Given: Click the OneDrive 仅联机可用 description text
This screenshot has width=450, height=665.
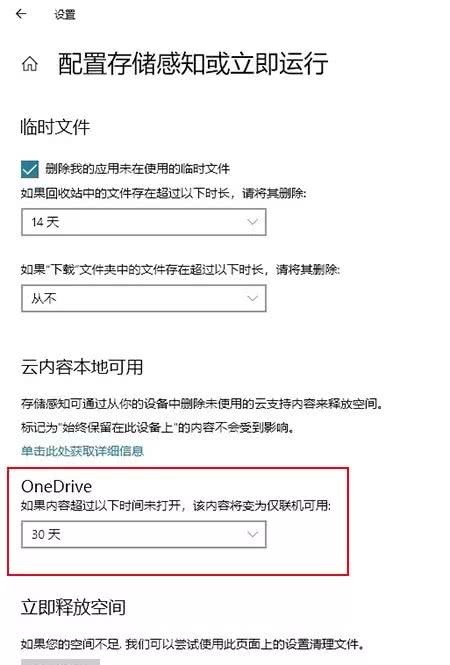Looking at the screenshot, I should [176, 506].
